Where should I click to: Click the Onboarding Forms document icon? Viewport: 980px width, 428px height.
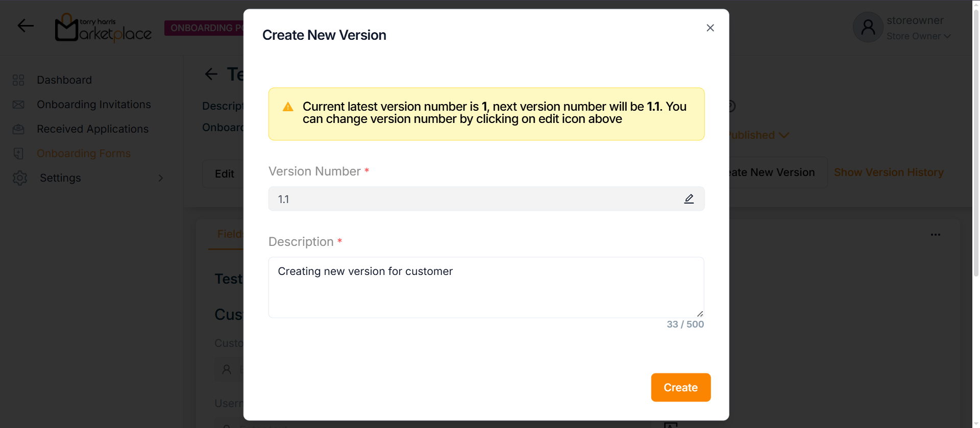[18, 154]
